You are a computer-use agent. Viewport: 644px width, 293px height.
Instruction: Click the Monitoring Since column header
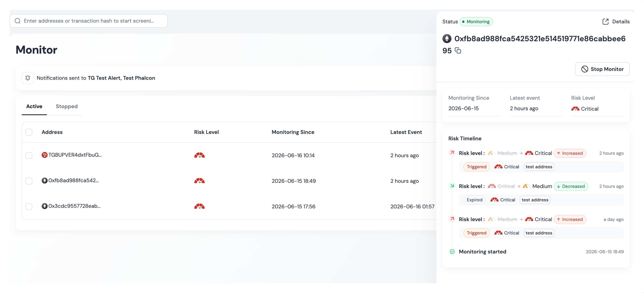293,132
